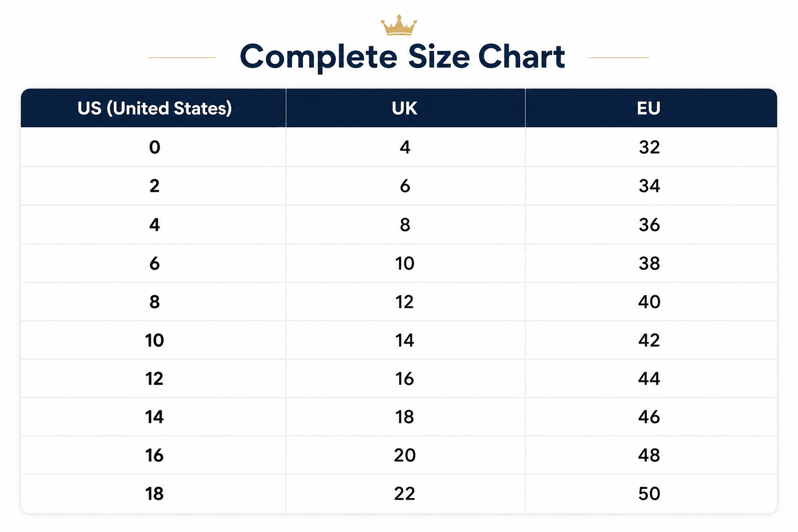
Task: Click US size 0 cell
Action: click(153, 147)
